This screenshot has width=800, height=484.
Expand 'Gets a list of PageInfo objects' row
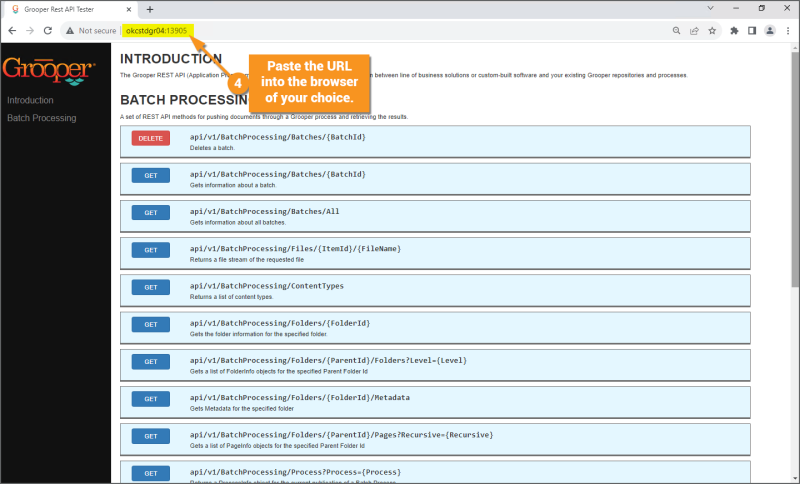point(435,440)
